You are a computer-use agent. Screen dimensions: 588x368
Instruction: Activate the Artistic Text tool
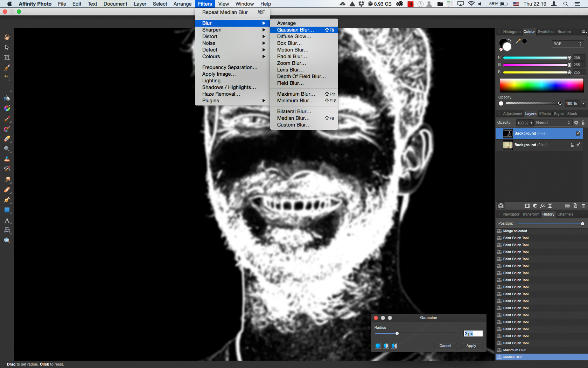7,220
